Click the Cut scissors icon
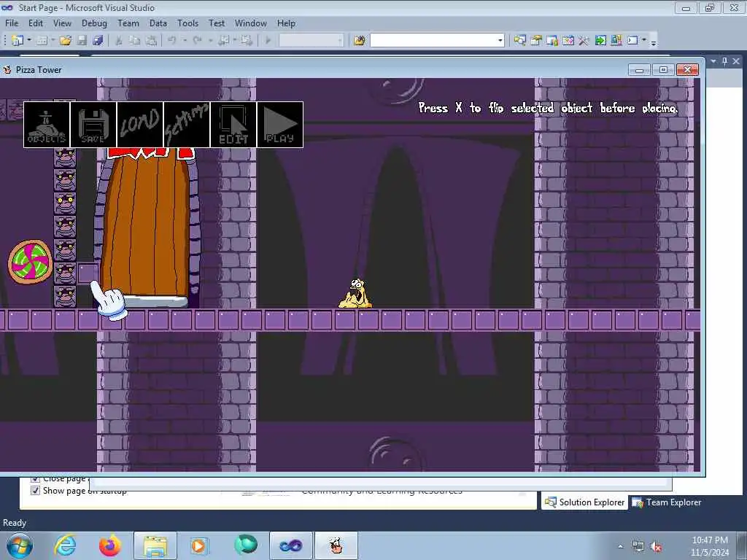 (119, 41)
